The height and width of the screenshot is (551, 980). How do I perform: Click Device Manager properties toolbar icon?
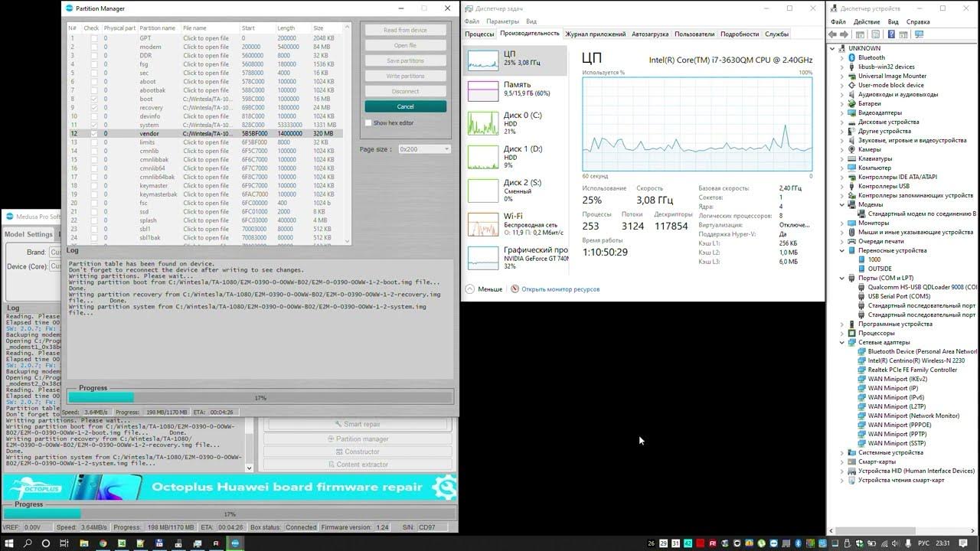[877, 34]
